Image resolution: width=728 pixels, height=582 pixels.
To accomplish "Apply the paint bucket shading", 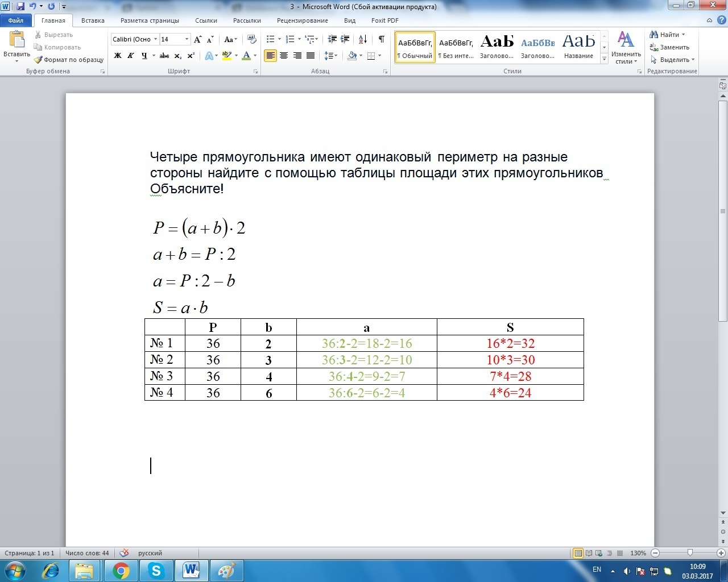I will [x=352, y=56].
